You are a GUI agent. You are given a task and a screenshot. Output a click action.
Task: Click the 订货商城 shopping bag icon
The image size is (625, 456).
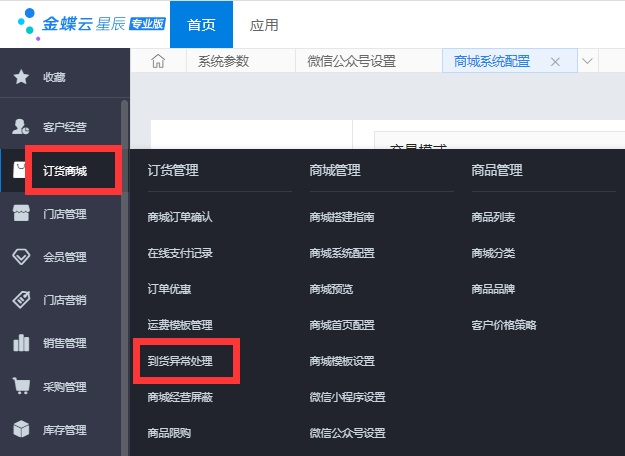[x=20, y=171]
